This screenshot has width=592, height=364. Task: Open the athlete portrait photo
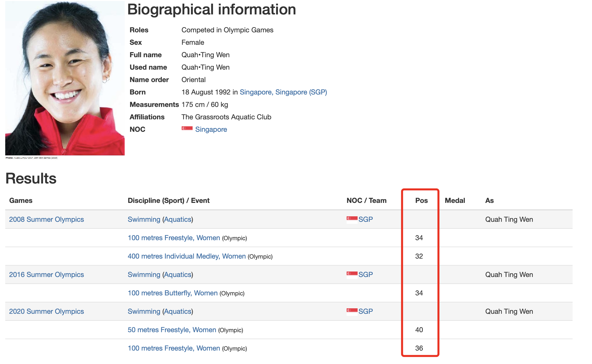pyautogui.click(x=65, y=78)
